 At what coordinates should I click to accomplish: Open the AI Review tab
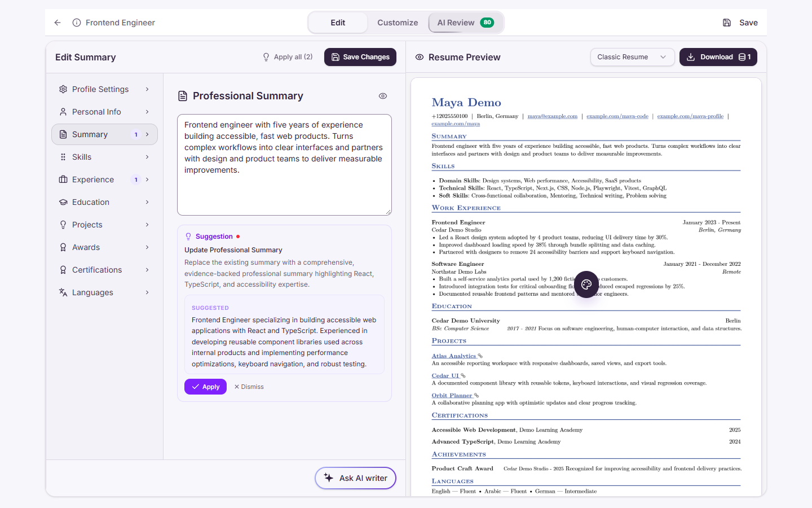click(466, 23)
